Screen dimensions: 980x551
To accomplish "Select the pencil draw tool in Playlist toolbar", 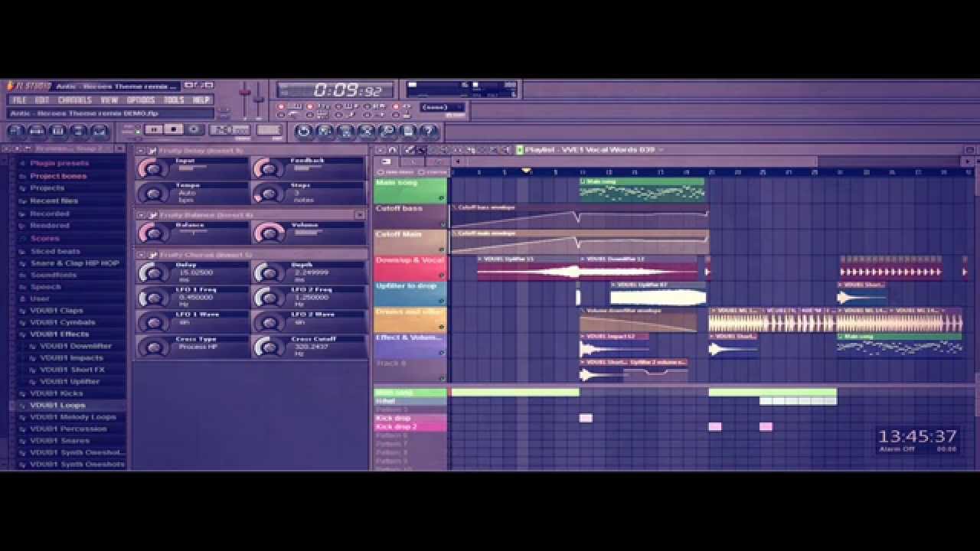I will (x=410, y=150).
